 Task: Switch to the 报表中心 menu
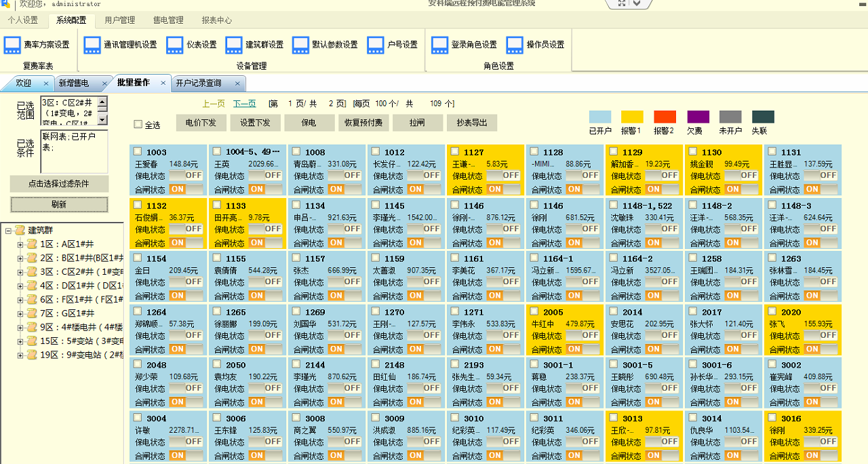[x=216, y=20]
